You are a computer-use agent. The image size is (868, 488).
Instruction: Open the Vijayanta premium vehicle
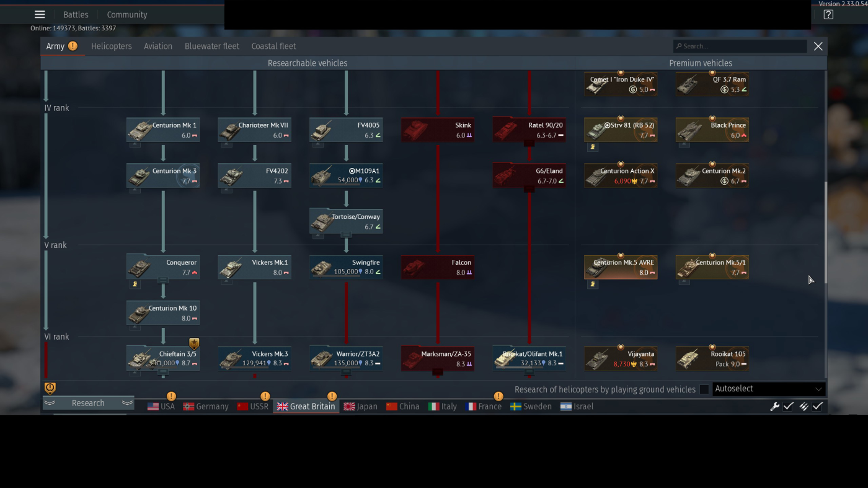[621, 360]
